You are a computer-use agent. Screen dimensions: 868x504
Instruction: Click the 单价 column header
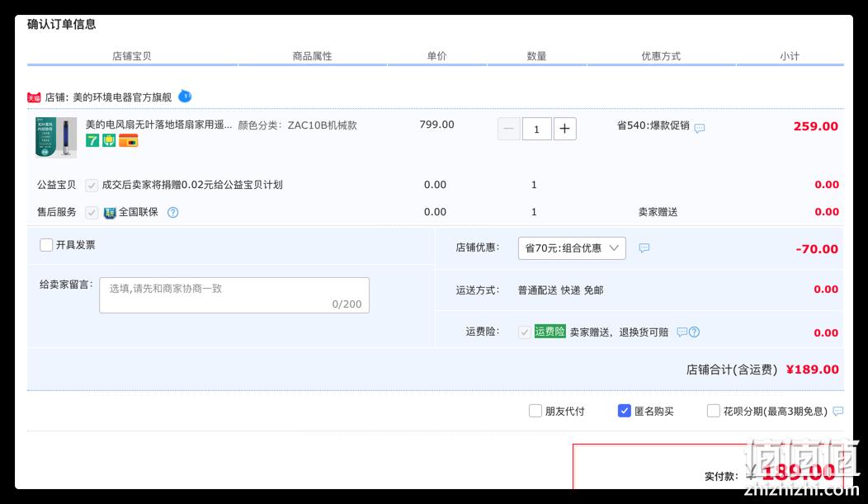pyautogui.click(x=436, y=56)
